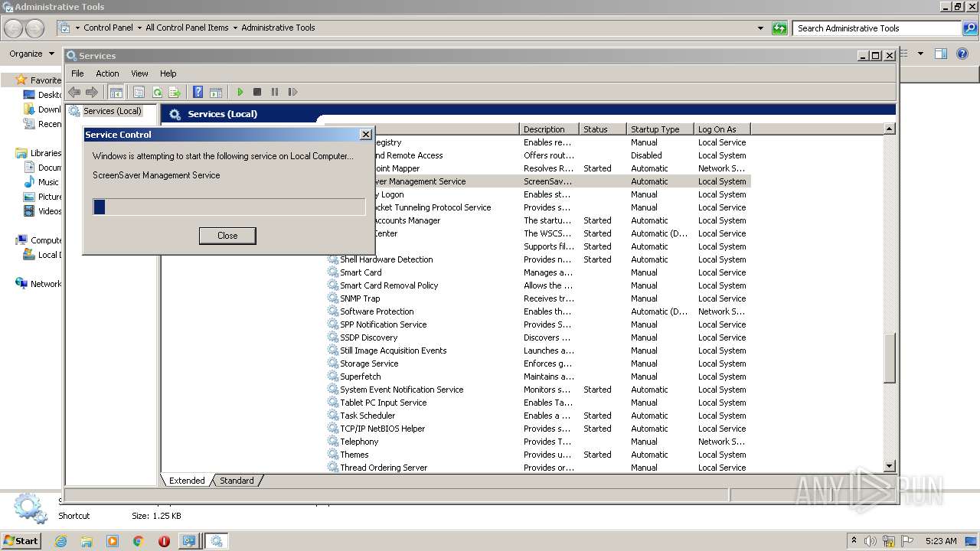Screen dimensions: 980x551
Task: Toggle Show/Hide Action Pane toolbar icon
Action: tap(216, 92)
